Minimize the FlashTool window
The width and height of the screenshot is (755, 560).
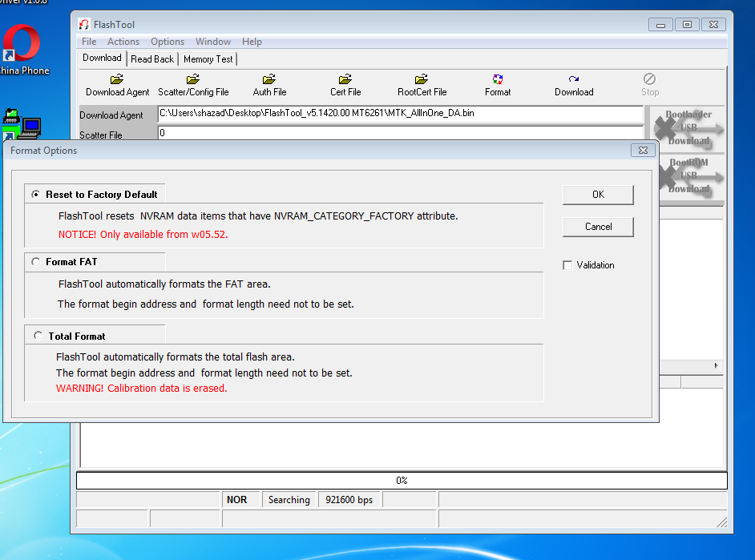tap(660, 25)
